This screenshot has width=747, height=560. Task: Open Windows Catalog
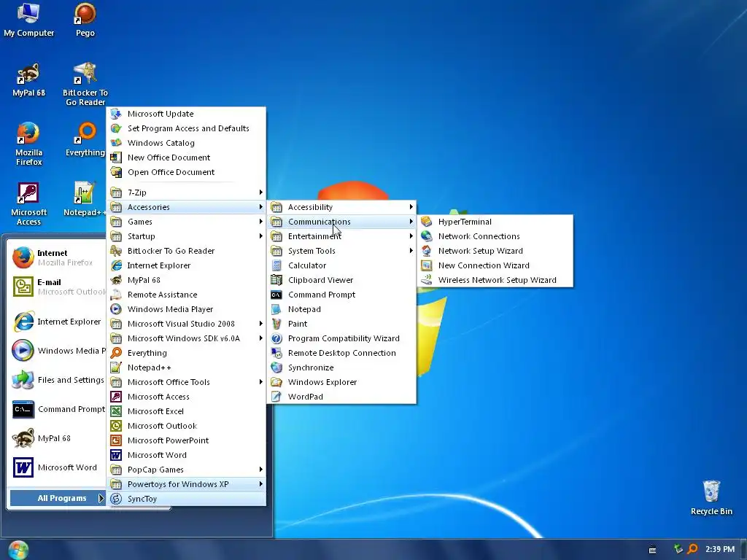click(186, 143)
